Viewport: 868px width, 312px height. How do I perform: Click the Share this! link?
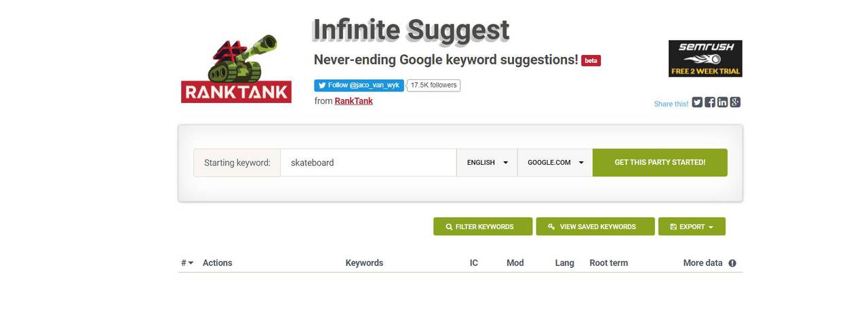[671, 104]
